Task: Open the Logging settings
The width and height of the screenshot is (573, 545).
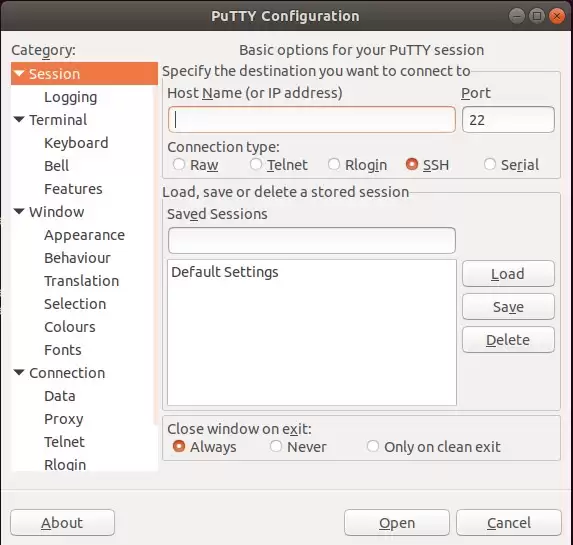Action: (x=71, y=97)
